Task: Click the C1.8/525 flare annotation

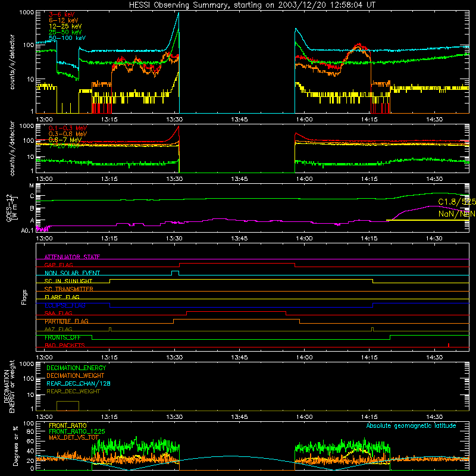Action: tap(456, 202)
